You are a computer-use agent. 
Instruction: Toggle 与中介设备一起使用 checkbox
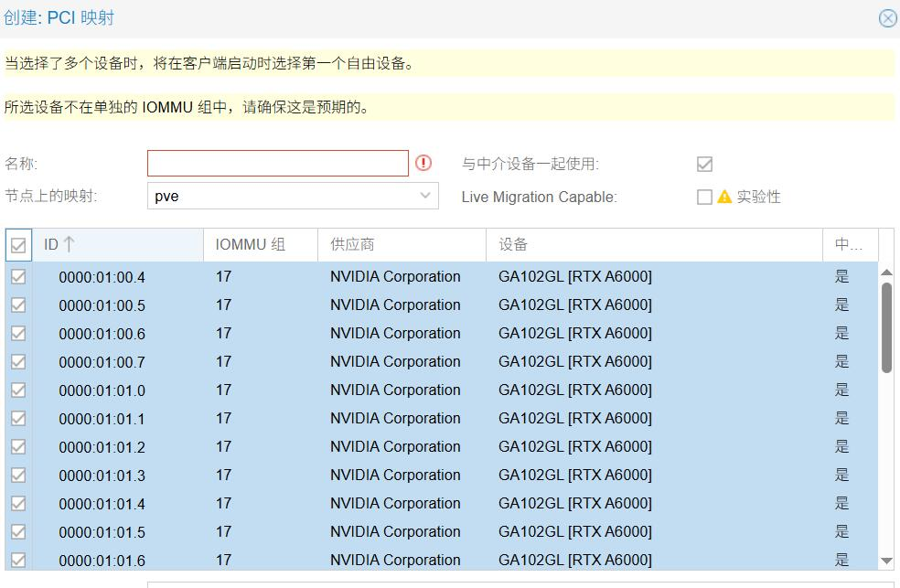click(704, 164)
